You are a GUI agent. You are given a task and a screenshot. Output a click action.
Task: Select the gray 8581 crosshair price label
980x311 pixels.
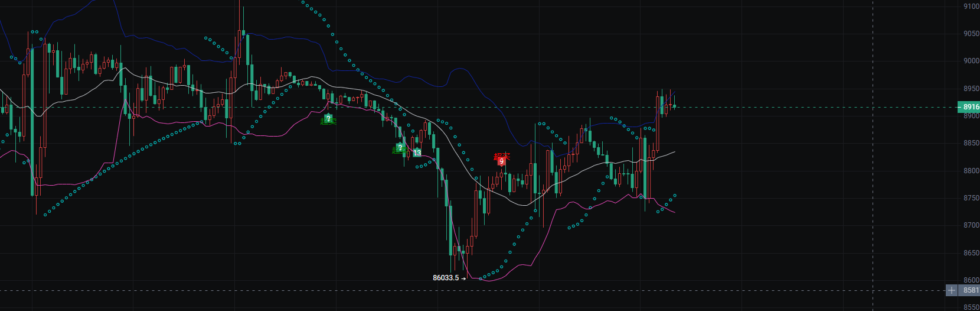tap(971, 290)
